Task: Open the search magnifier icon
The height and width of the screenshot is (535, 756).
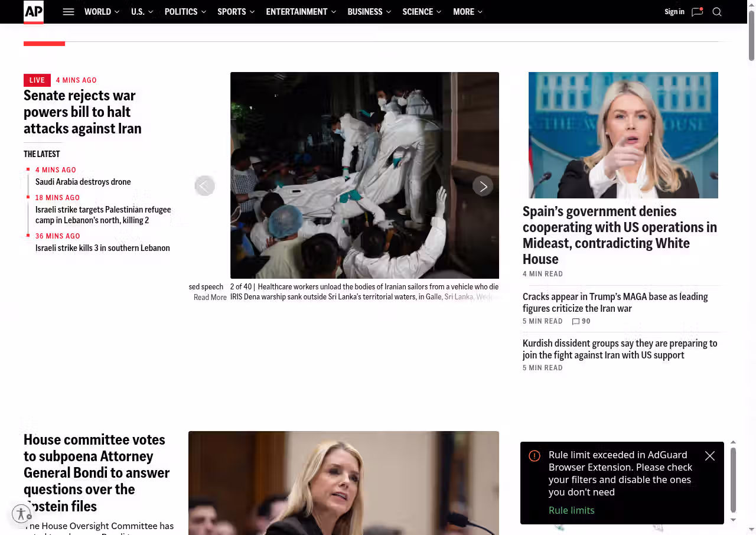Action: (717, 12)
